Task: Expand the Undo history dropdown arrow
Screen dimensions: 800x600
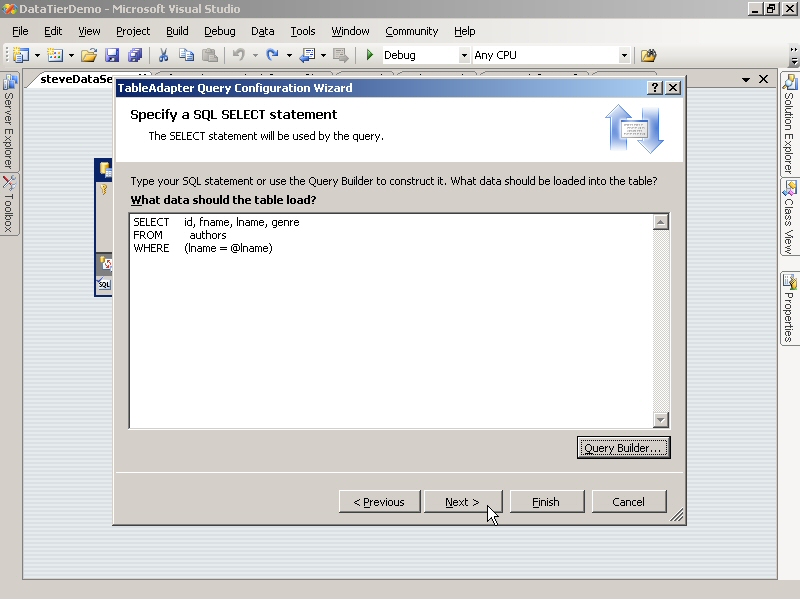Action: pyautogui.click(x=255, y=55)
